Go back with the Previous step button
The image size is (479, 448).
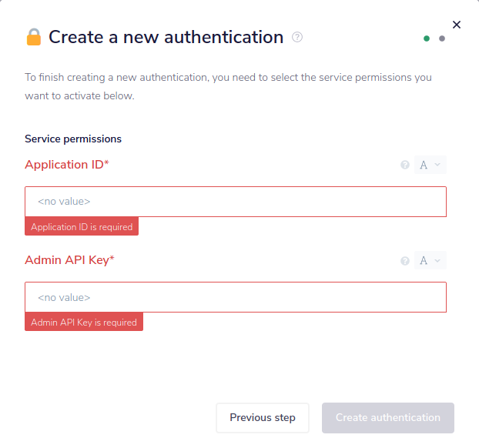click(x=263, y=418)
